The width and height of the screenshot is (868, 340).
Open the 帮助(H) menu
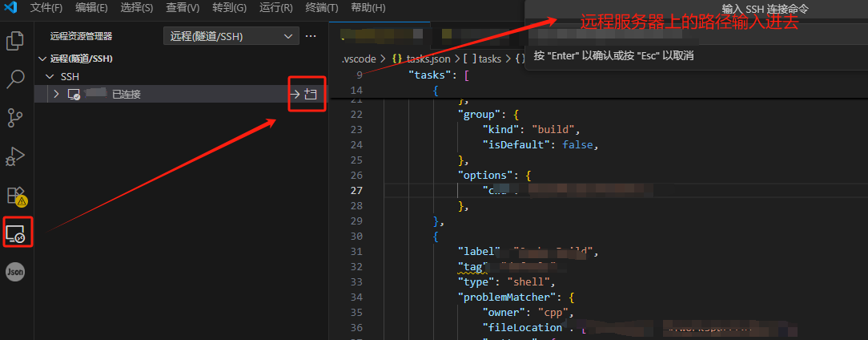coord(368,8)
